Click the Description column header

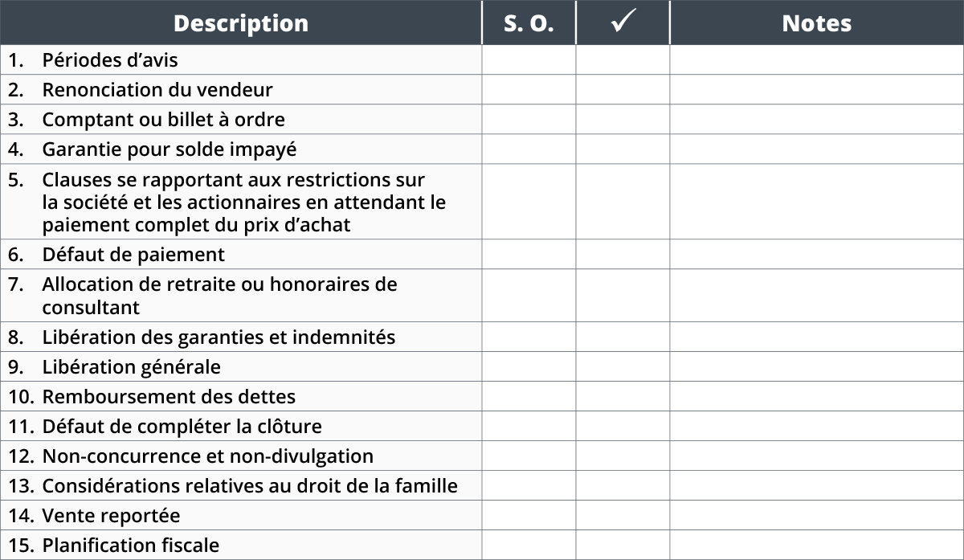click(x=240, y=22)
